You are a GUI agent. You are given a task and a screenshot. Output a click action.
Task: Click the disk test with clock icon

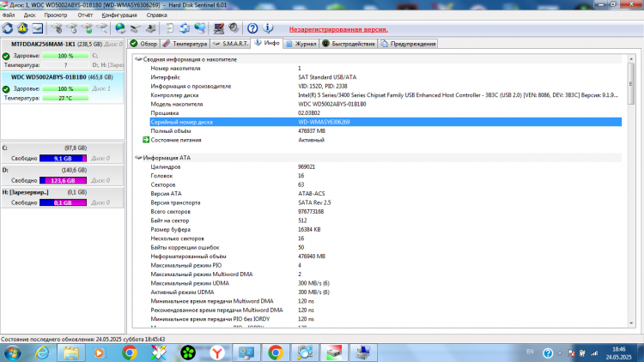click(72, 28)
